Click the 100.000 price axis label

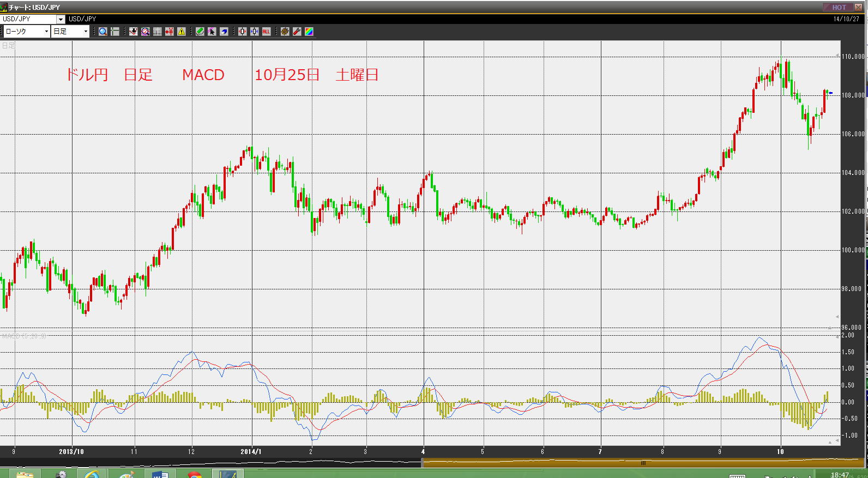(853, 250)
